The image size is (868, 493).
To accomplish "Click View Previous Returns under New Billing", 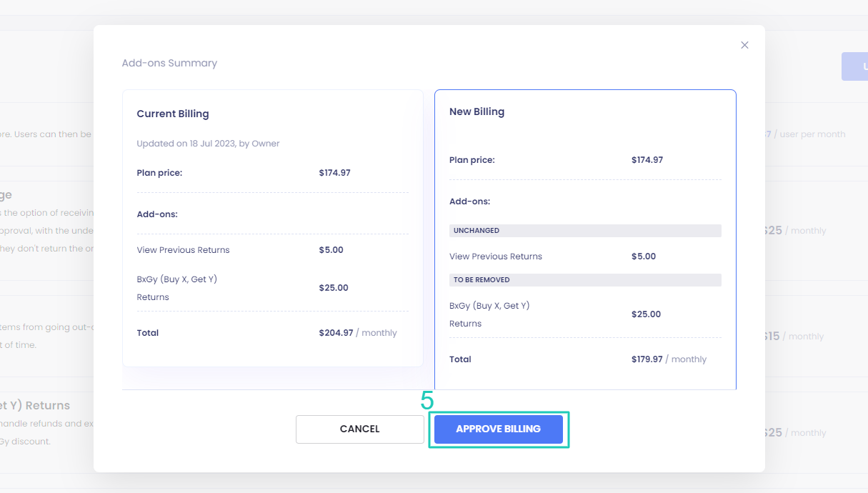I will coord(495,257).
